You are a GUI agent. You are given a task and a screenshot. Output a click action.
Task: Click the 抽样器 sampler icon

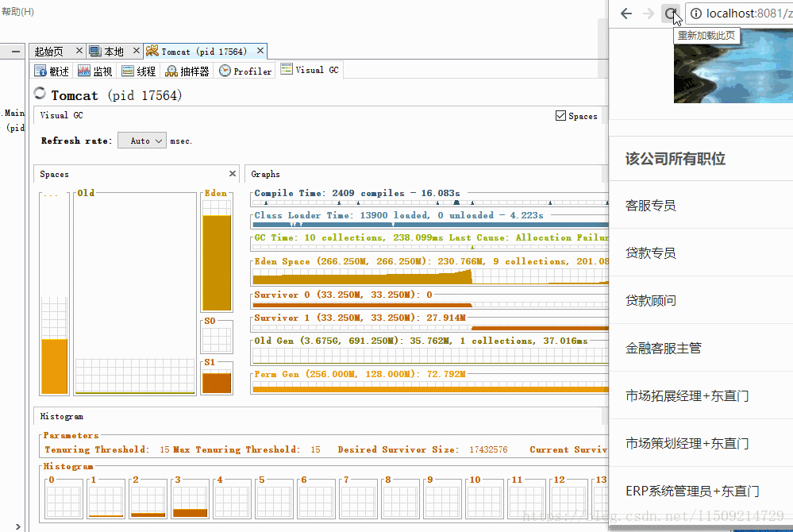point(171,71)
